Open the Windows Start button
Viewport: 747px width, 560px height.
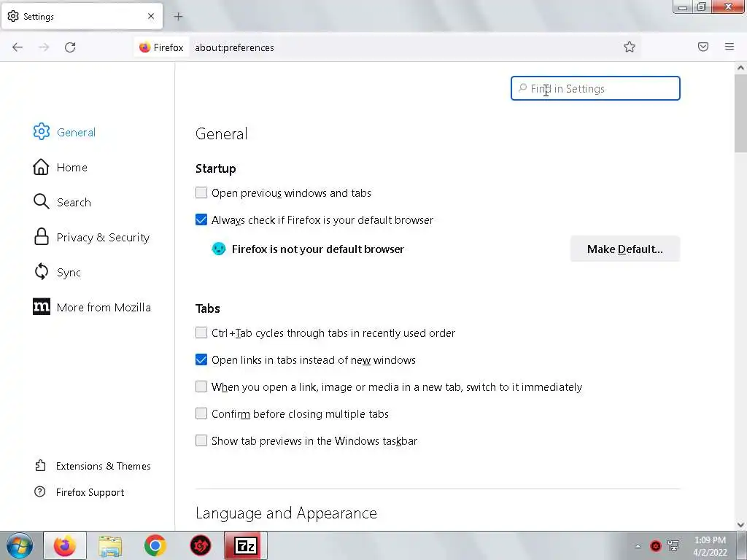(20, 545)
